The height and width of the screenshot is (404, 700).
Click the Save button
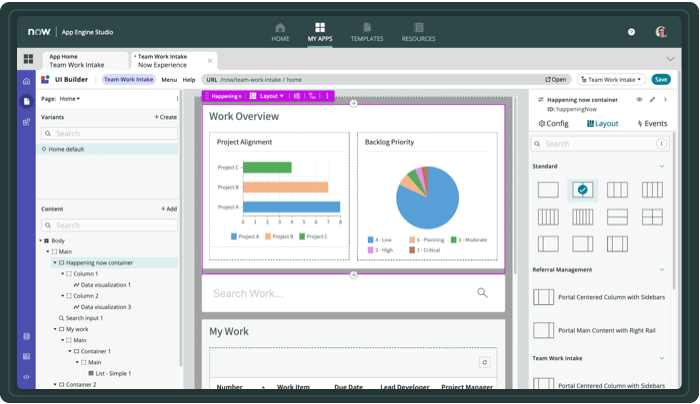pyautogui.click(x=660, y=79)
